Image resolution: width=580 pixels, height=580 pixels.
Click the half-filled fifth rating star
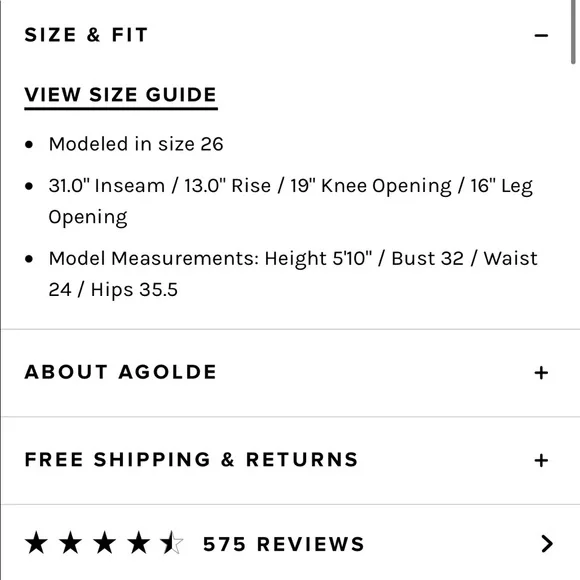pyautogui.click(x=172, y=543)
